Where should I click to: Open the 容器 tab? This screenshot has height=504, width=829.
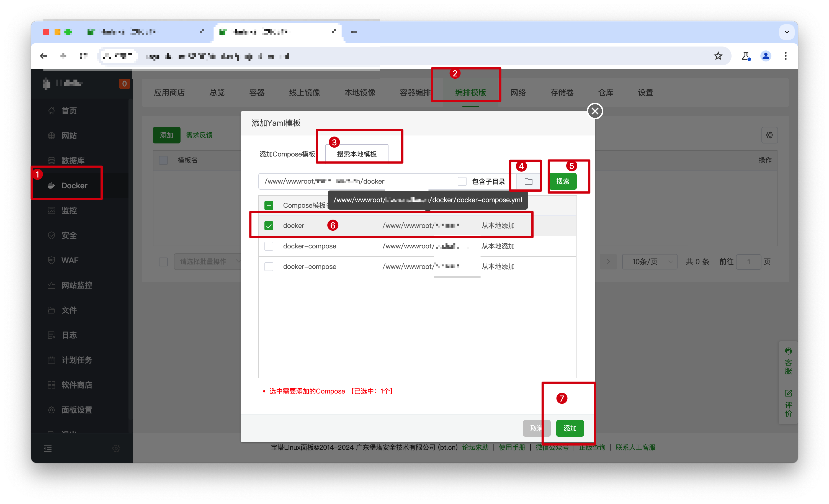click(x=257, y=92)
